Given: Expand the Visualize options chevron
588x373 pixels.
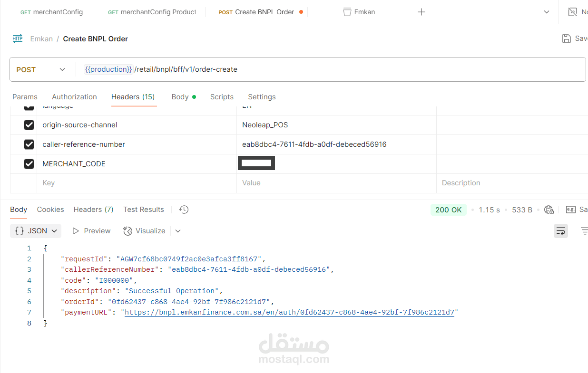Looking at the screenshot, I should (x=178, y=231).
